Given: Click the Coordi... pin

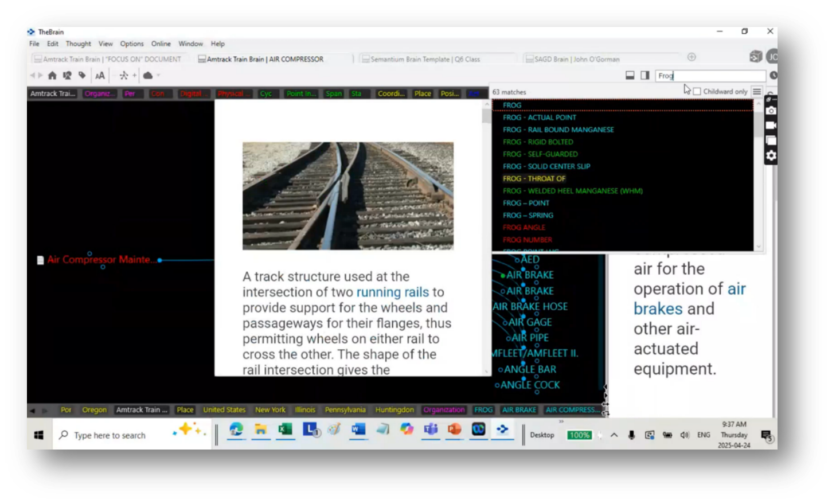Looking at the screenshot, I should coord(391,93).
